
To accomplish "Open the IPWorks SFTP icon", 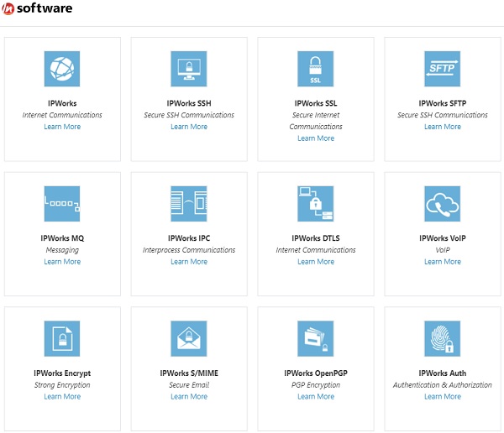I will (x=443, y=69).
